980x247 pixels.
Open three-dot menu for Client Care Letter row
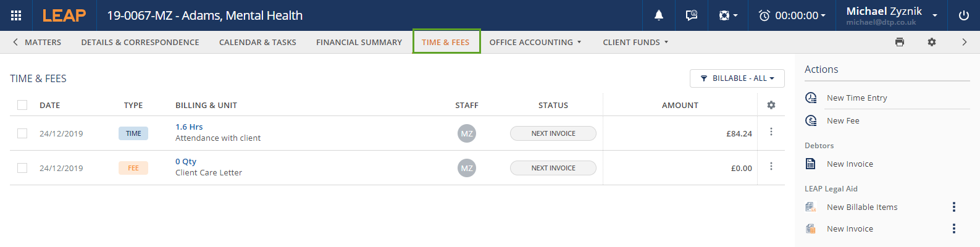(x=771, y=167)
